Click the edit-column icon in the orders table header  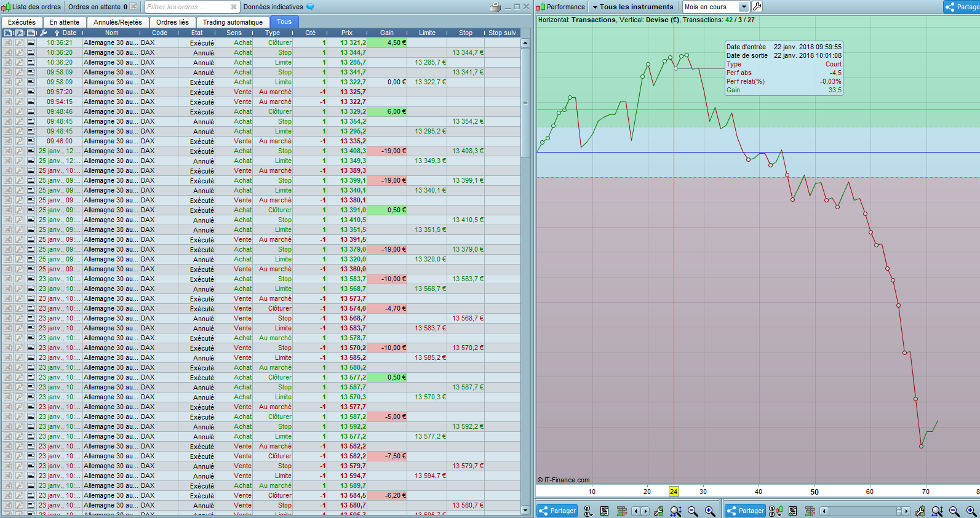click(x=20, y=33)
